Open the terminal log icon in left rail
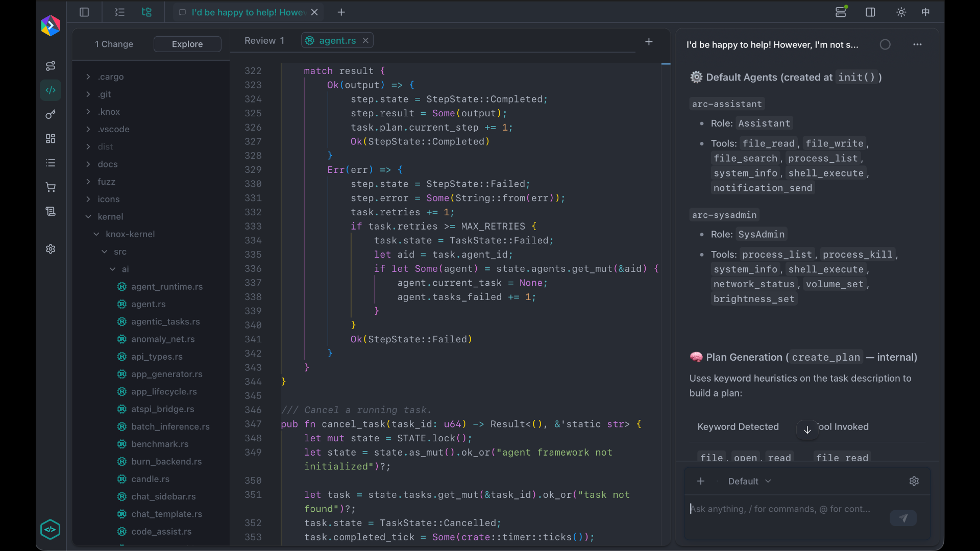Screen dimensions: 980x551 pos(51,211)
